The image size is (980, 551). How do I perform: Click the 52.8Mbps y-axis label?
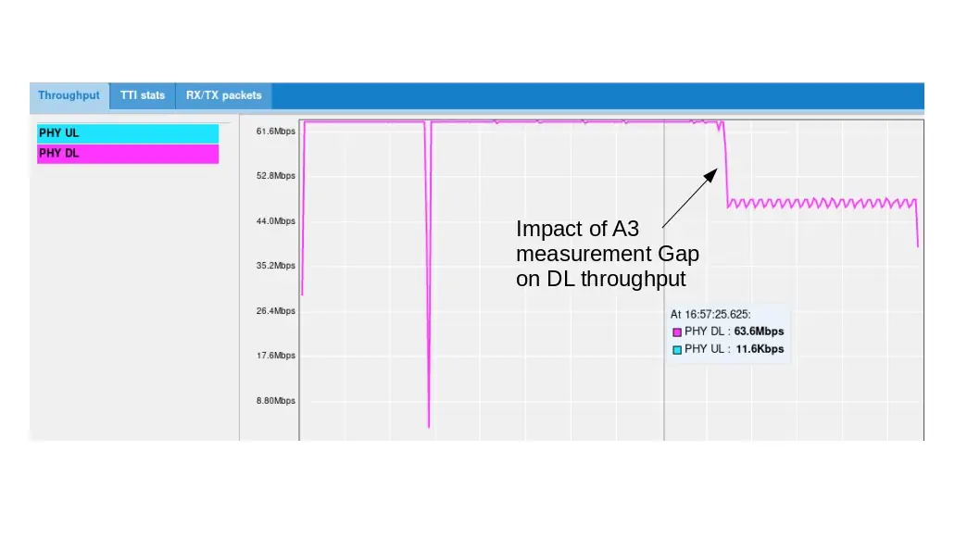point(276,176)
